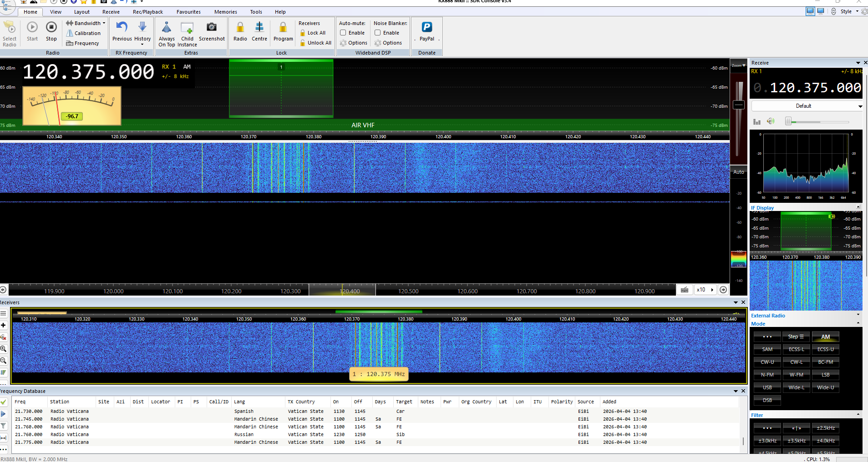Enable the Auto-mute checkbox
The height and width of the screenshot is (462, 868).
click(343, 33)
